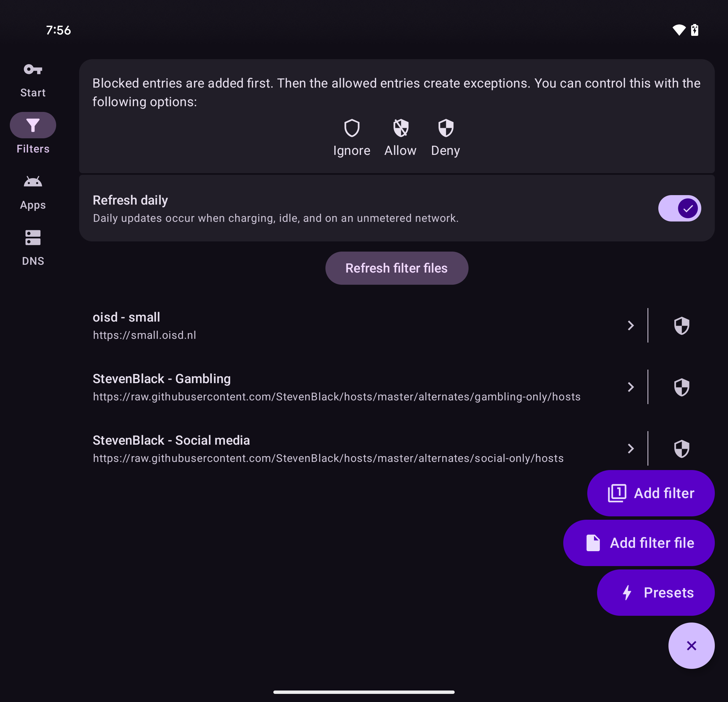Toggle shield state for StevenBlack - Social media
This screenshot has width=728, height=702.
[682, 449]
